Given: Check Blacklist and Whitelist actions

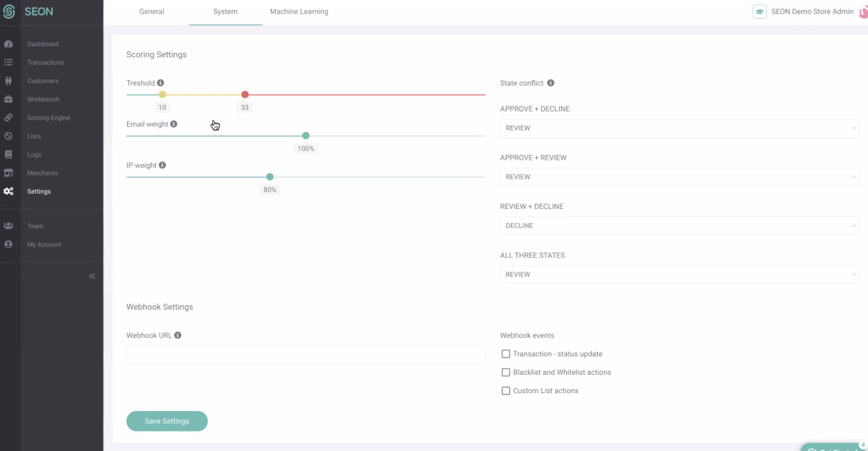Looking at the screenshot, I should coord(506,373).
